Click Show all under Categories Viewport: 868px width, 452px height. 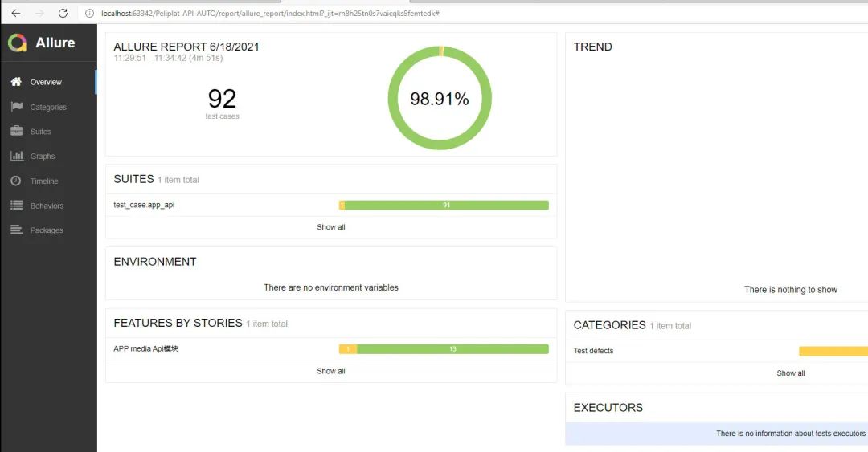(791, 373)
